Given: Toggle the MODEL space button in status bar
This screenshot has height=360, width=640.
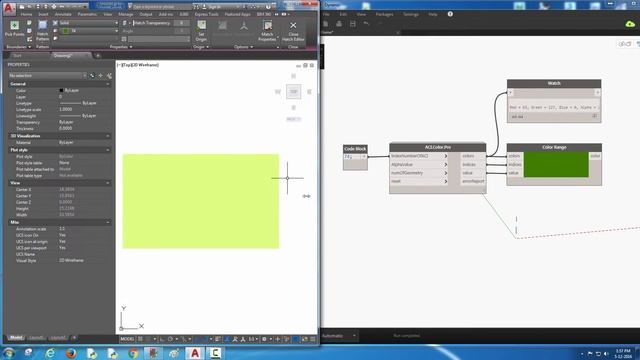Looking at the screenshot, I should (127, 339).
